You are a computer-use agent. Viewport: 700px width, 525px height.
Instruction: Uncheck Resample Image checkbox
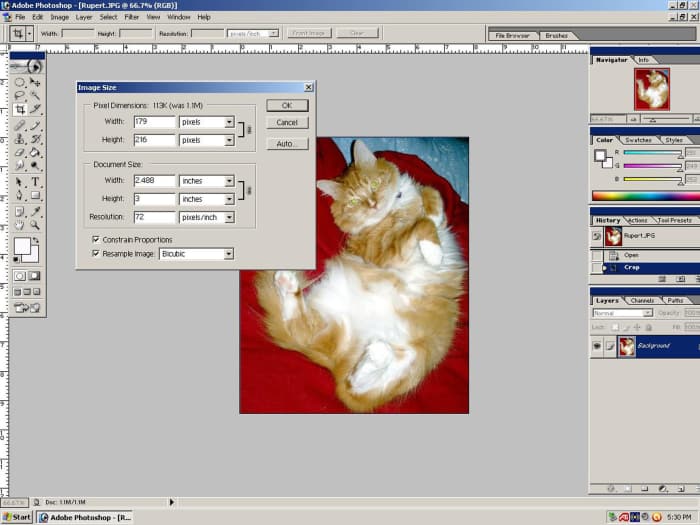coord(96,253)
